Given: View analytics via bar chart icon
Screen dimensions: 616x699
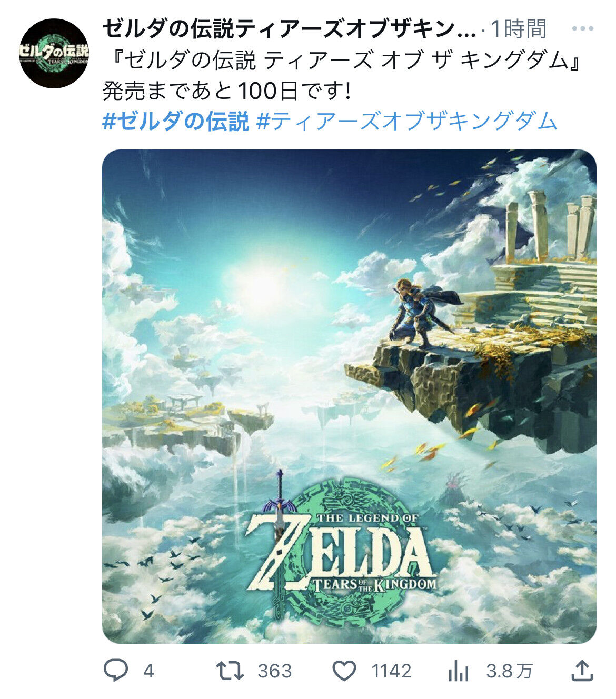Looking at the screenshot, I should 459,671.
